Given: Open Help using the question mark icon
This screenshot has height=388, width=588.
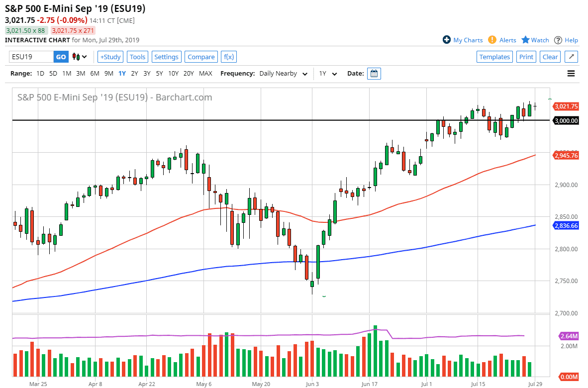Looking at the screenshot, I should coord(559,40).
